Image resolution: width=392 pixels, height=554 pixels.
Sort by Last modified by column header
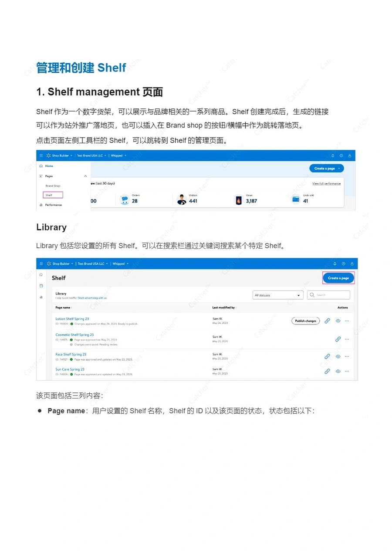pos(224,307)
